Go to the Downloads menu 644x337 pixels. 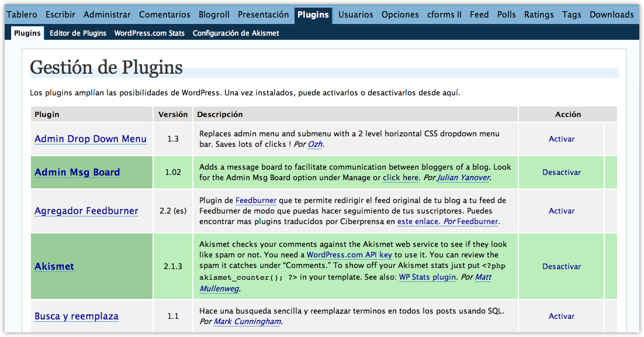coord(611,15)
